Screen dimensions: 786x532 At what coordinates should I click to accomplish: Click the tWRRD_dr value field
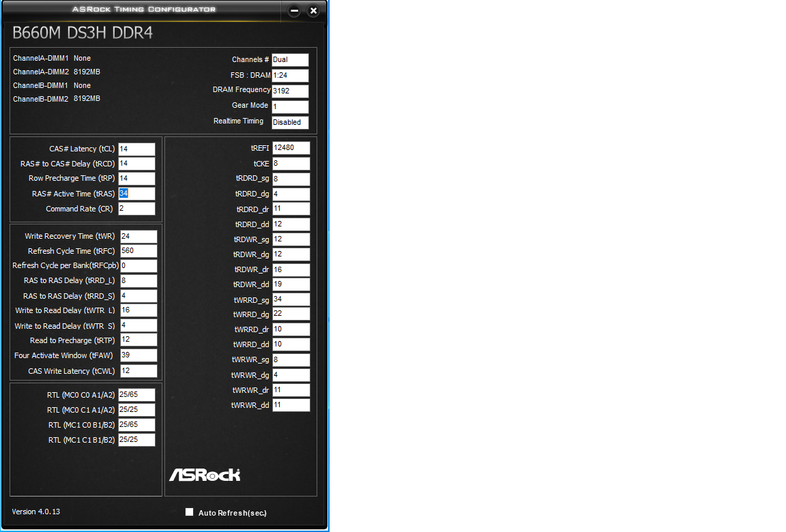291,329
